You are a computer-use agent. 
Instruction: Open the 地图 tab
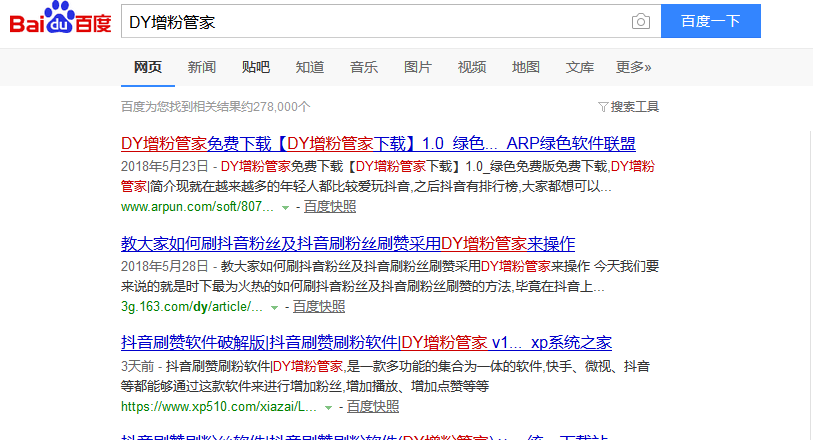click(x=526, y=67)
